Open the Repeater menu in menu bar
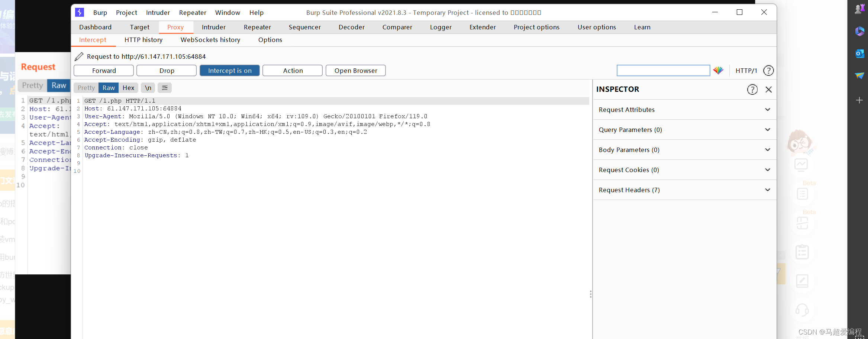The height and width of the screenshot is (339, 868). pos(193,13)
